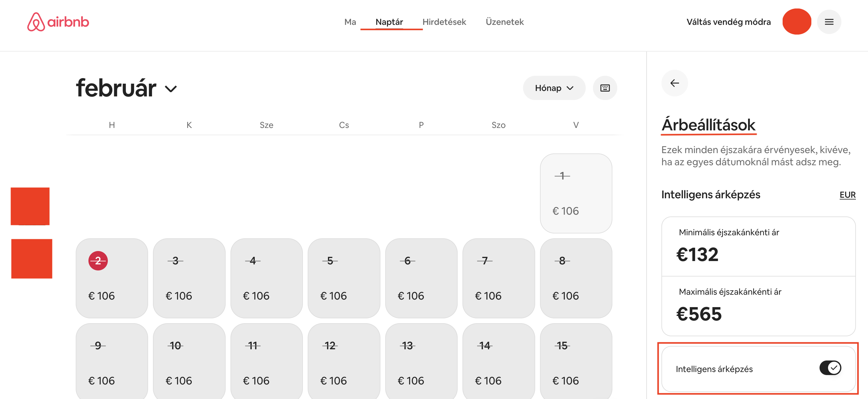
Task: Open the keyboard shortcuts icon button
Action: [605, 88]
